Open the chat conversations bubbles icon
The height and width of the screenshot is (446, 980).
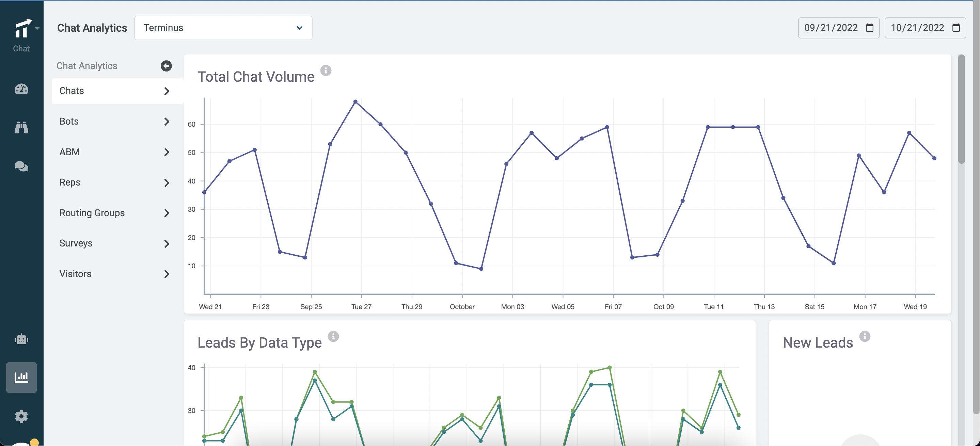click(x=21, y=166)
